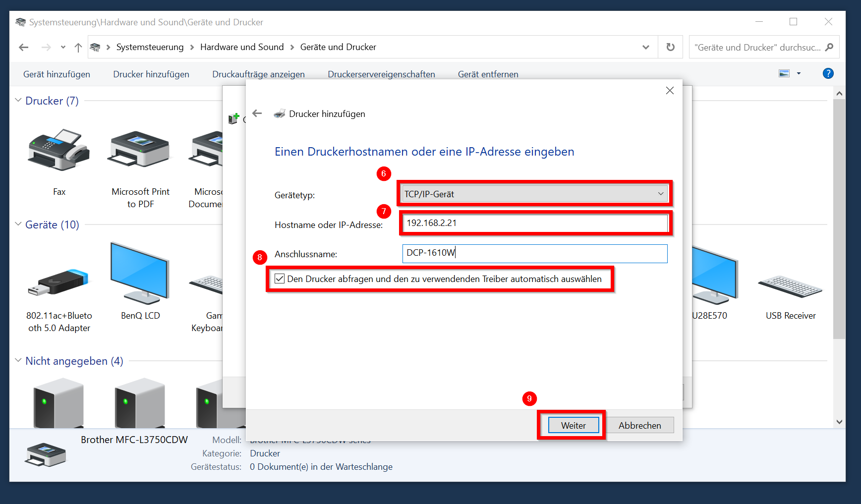This screenshot has width=861, height=504.
Task: Select the BenQ LCD monitor icon
Action: click(140, 273)
